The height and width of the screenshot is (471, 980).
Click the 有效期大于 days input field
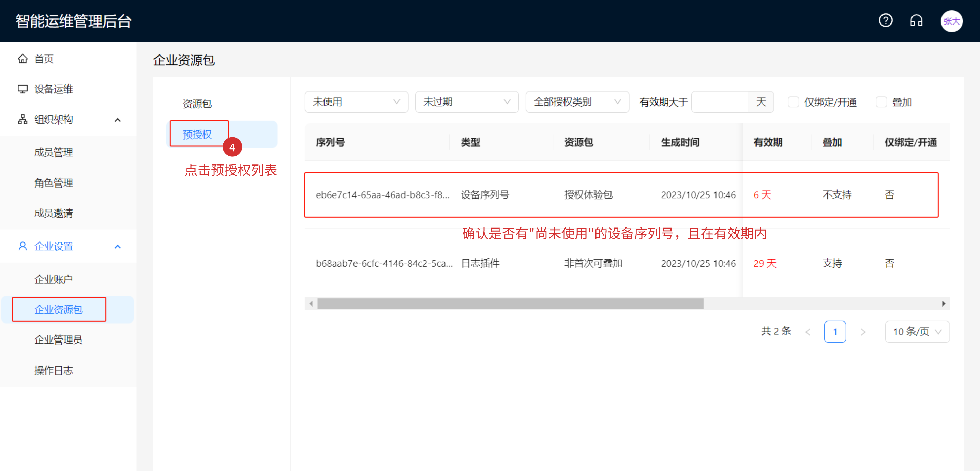(x=720, y=102)
